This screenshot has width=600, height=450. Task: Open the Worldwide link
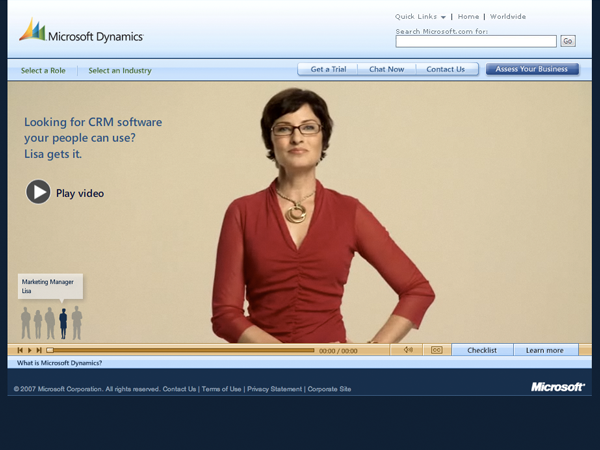(508, 16)
